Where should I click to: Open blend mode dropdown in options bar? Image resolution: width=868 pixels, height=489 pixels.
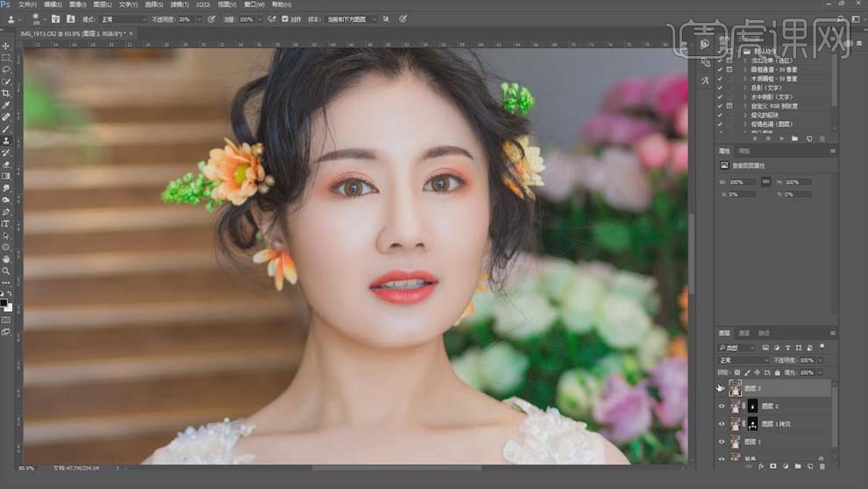point(123,18)
